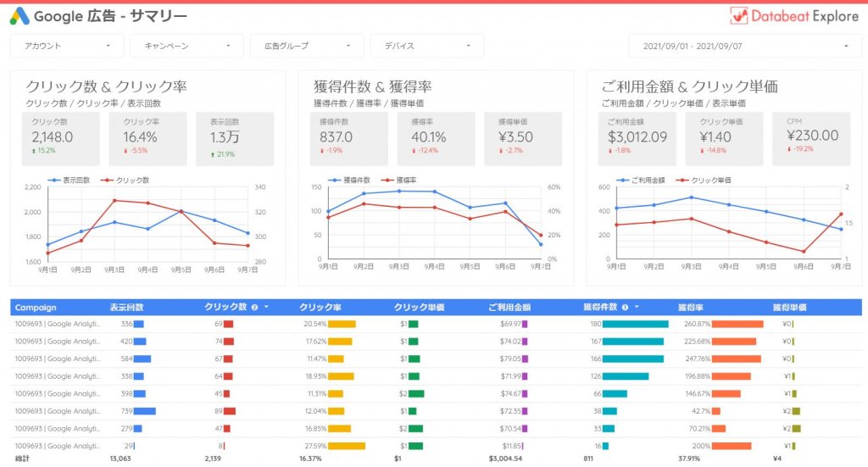Click the sort arrow next to クリック数 header
The width and height of the screenshot is (868, 467).
click(266, 307)
